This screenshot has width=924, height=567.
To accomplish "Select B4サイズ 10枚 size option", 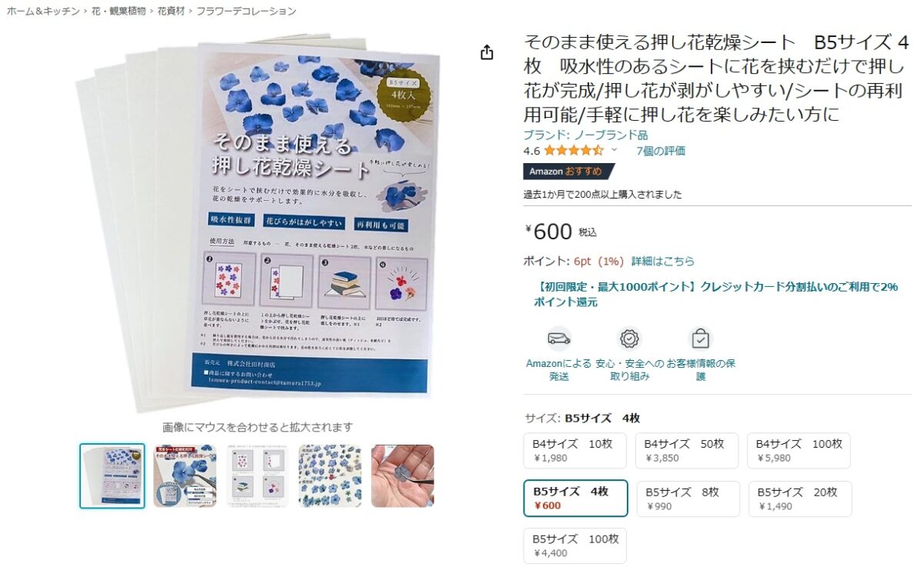I will [575, 451].
